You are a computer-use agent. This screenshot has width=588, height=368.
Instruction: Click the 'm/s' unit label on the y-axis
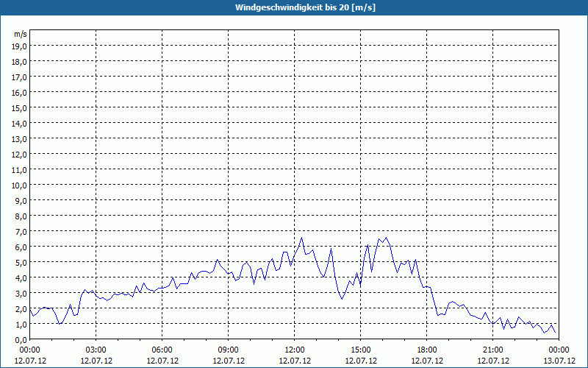tap(21, 34)
